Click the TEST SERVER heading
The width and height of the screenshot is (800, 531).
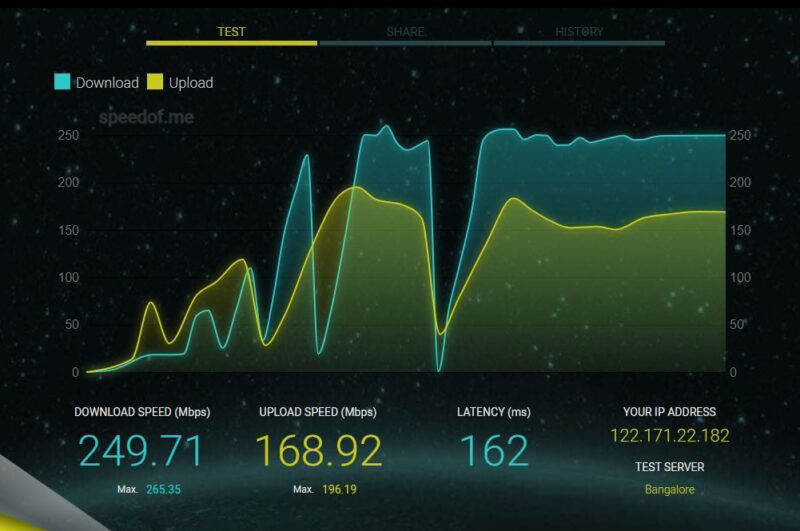pyautogui.click(x=669, y=467)
